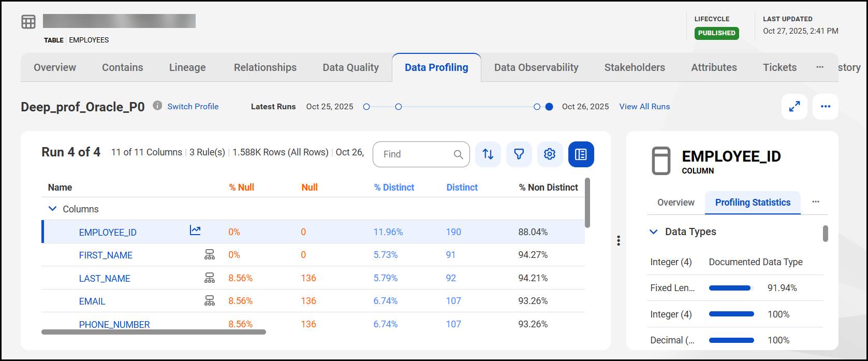Screen dimensions: 868x361
Task: Open the more actions menu beside expand button
Action: click(826, 107)
